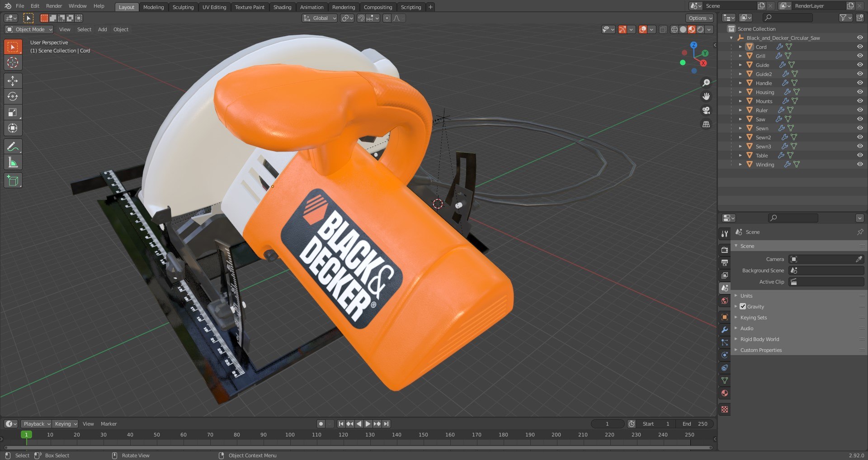
Task: Open the Modifiers properties tab
Action: [x=725, y=330]
